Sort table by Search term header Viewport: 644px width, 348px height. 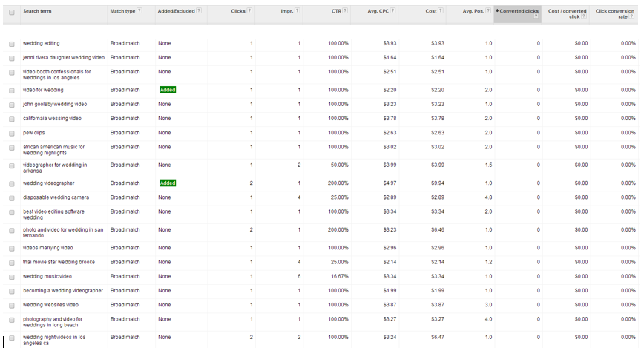36,11
